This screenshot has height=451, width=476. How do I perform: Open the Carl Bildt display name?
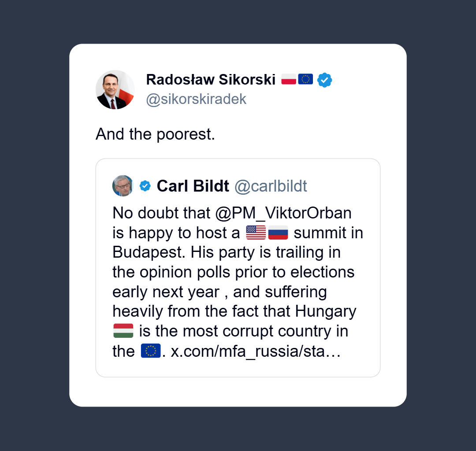pos(193,186)
